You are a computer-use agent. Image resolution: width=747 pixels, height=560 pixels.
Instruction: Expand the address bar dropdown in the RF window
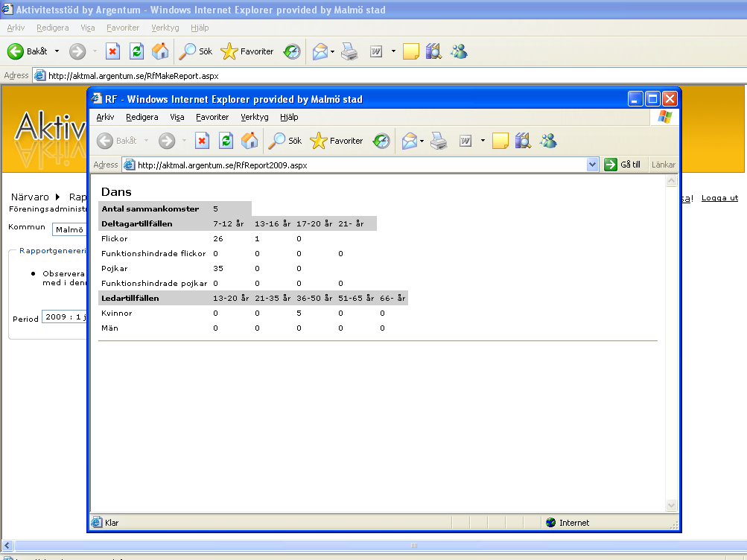coord(592,165)
